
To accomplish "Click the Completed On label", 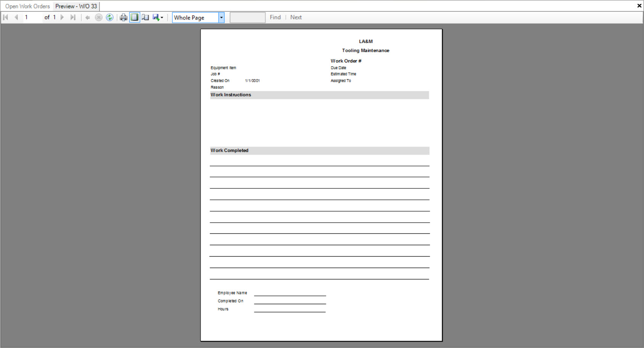I will click(231, 301).
